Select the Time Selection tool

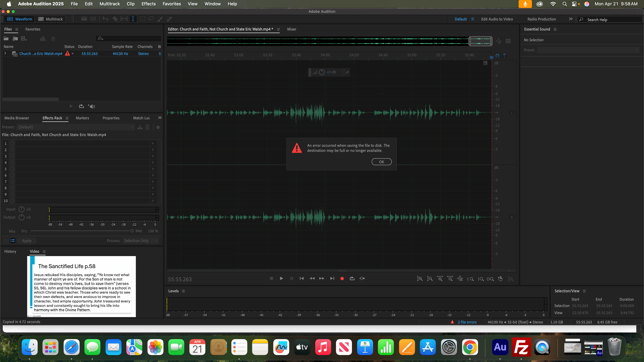[133, 19]
